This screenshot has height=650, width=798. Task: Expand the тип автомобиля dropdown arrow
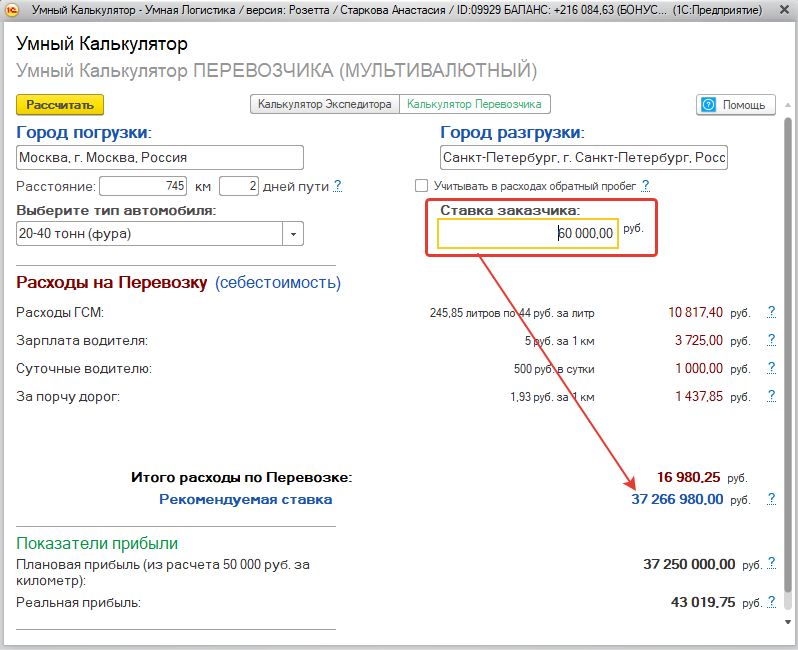(x=293, y=234)
